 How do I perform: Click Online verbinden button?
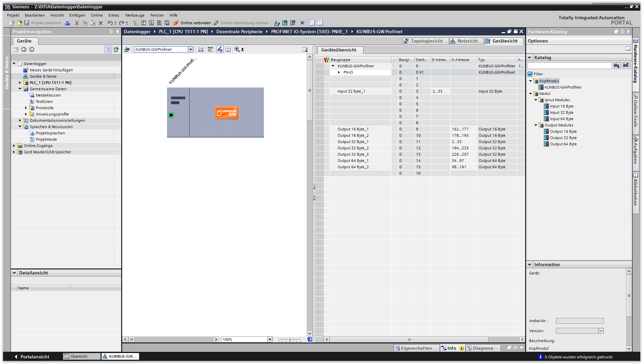click(x=192, y=23)
